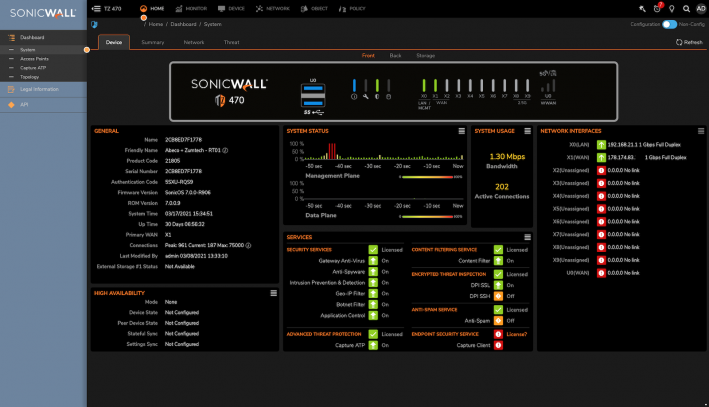
Task: Click the Management Plane usage bar
Action: [427, 177]
